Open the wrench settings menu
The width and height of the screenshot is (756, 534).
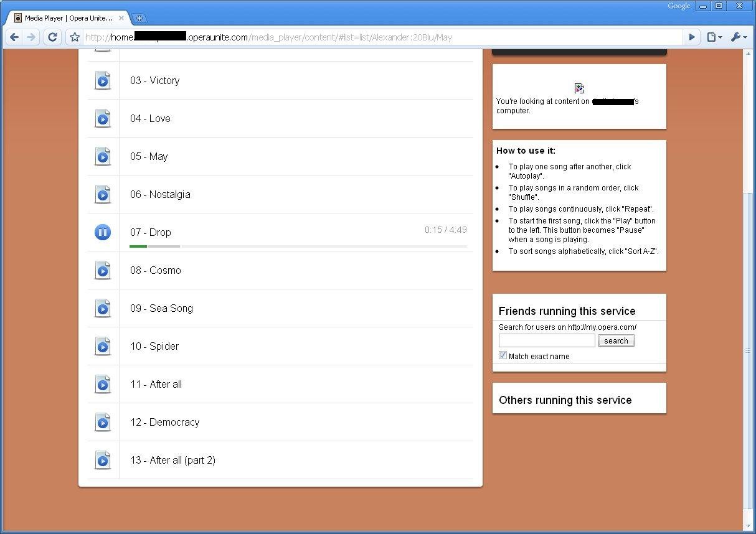(739, 37)
